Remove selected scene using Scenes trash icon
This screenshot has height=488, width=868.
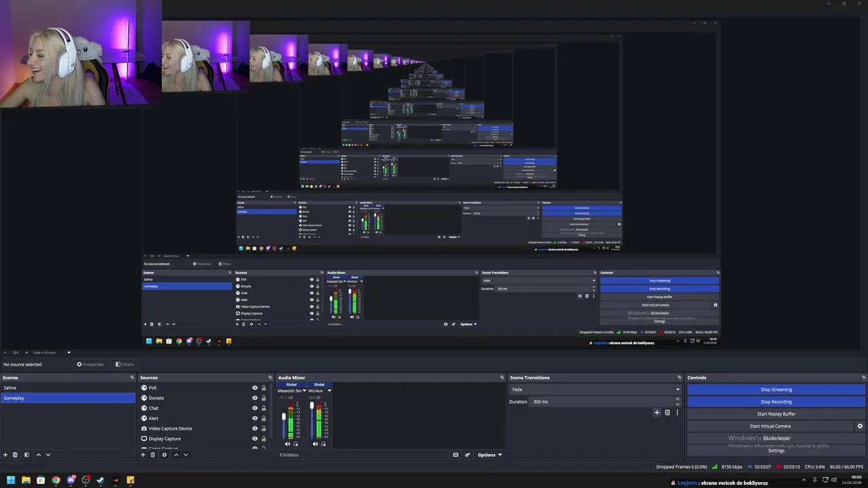point(15,455)
